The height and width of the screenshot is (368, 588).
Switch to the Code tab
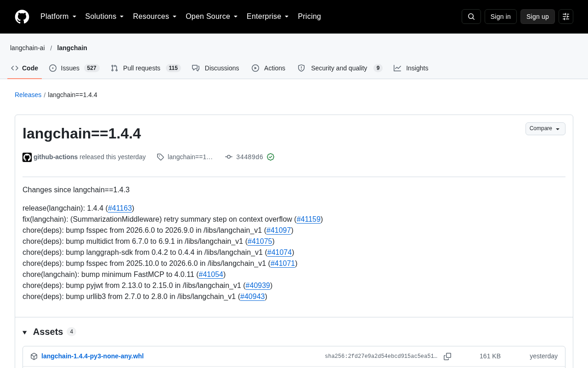(25, 68)
